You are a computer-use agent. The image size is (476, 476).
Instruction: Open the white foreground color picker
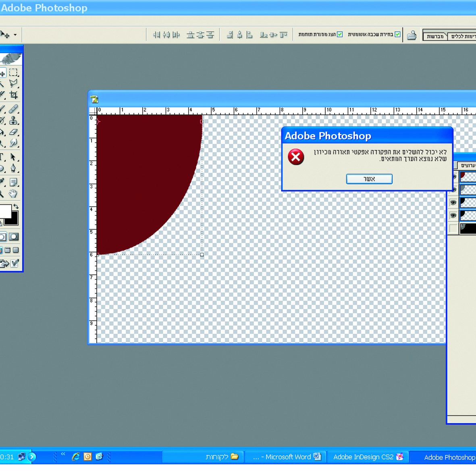pyautogui.click(x=5, y=211)
